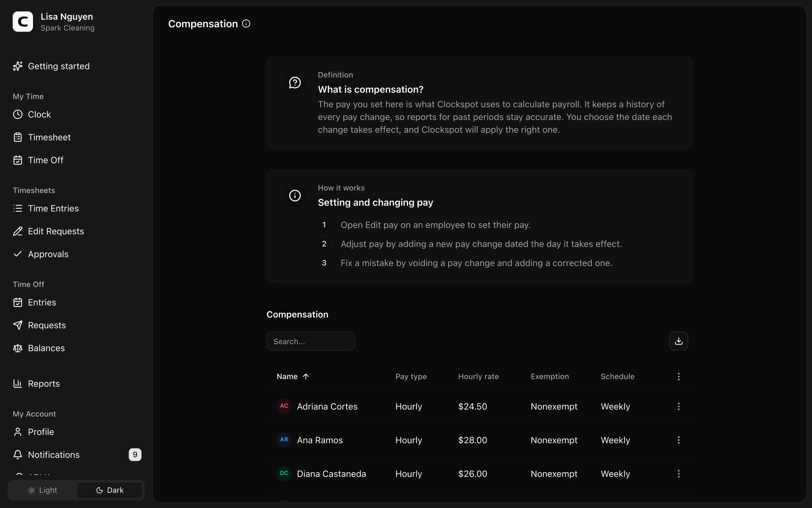Screen dimensions: 812x508
Task: Open row actions for Diana Castaneda
Action: pos(679,474)
